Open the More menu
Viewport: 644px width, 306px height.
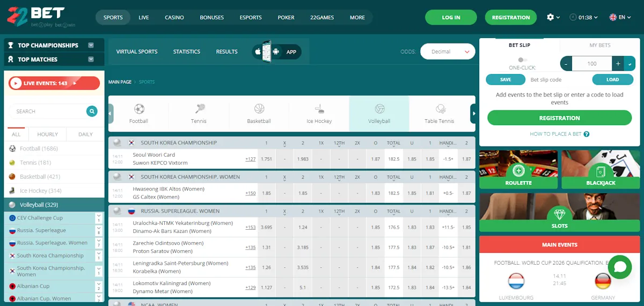[x=357, y=17]
